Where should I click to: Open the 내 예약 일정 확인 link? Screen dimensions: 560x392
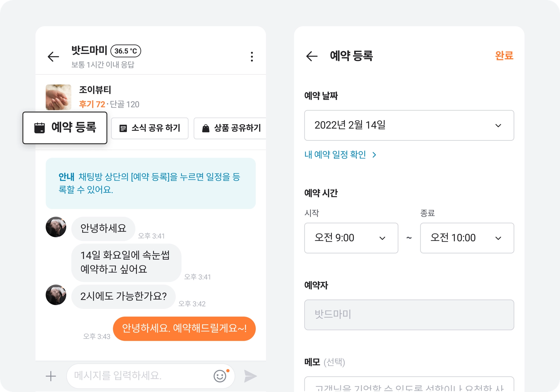pyautogui.click(x=340, y=155)
